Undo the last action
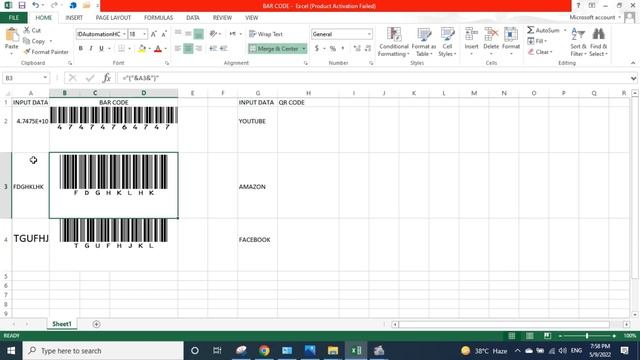 tap(36, 5)
